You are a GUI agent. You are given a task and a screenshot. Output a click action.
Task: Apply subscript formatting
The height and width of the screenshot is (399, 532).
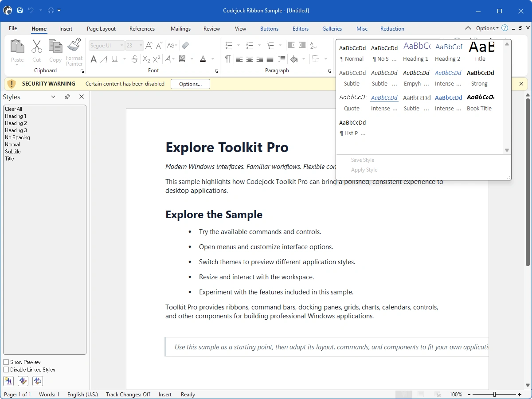[146, 59]
